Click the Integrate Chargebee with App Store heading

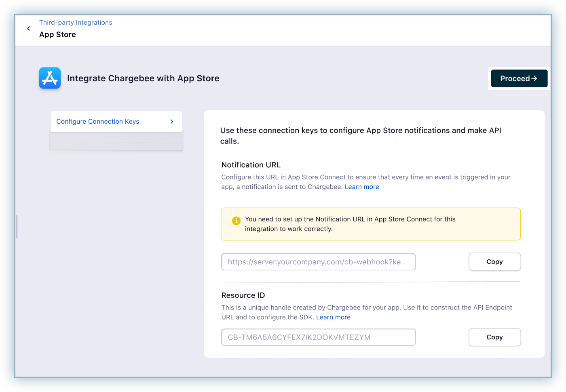(143, 78)
